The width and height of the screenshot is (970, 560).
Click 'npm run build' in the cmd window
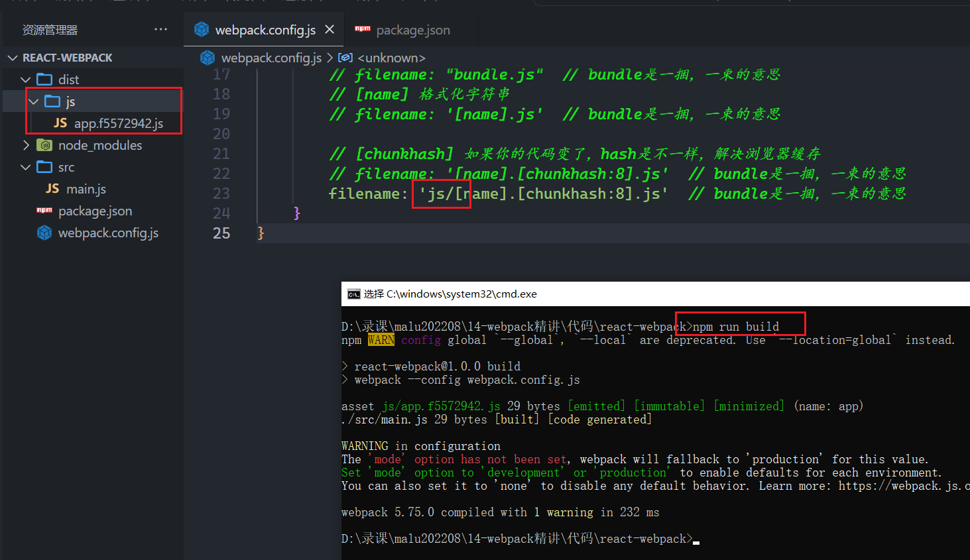736,327
